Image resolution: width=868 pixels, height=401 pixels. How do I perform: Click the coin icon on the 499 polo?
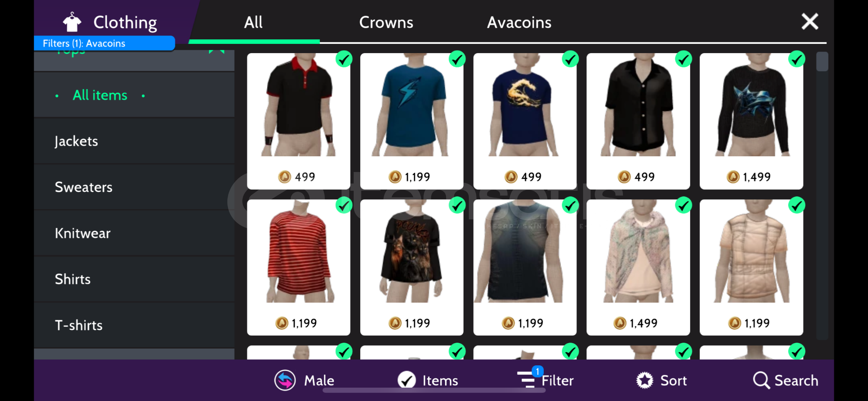point(285,177)
